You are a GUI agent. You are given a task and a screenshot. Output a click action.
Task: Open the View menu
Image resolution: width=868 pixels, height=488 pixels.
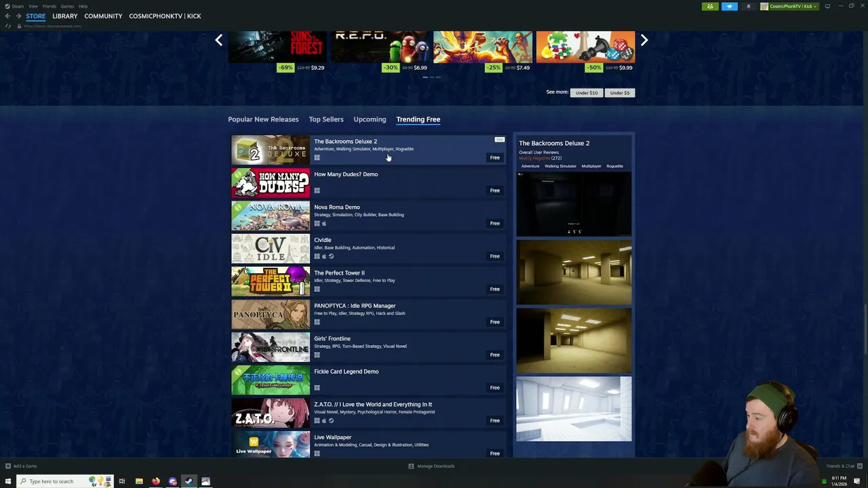pos(33,6)
